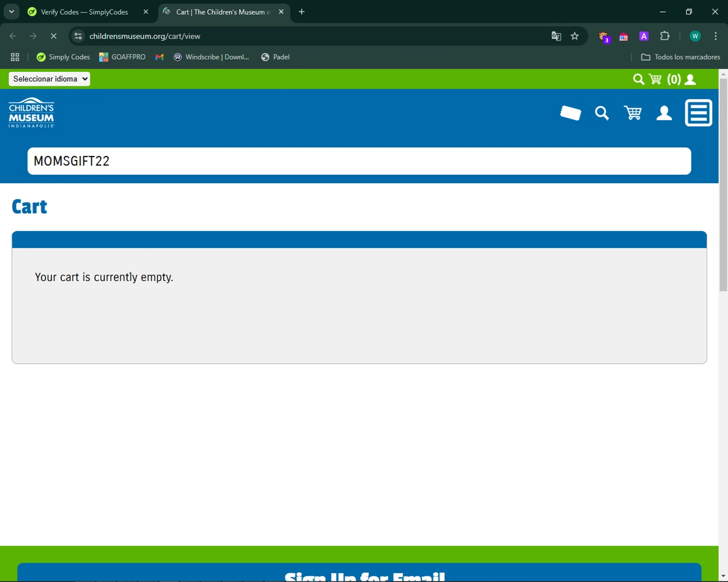Click the purple A extension icon
The image size is (728, 582).
coord(644,36)
